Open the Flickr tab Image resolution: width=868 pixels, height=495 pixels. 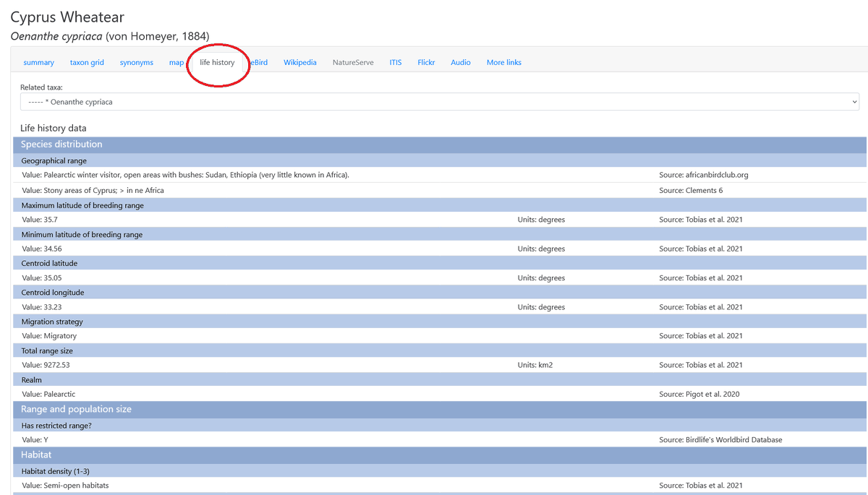426,63
